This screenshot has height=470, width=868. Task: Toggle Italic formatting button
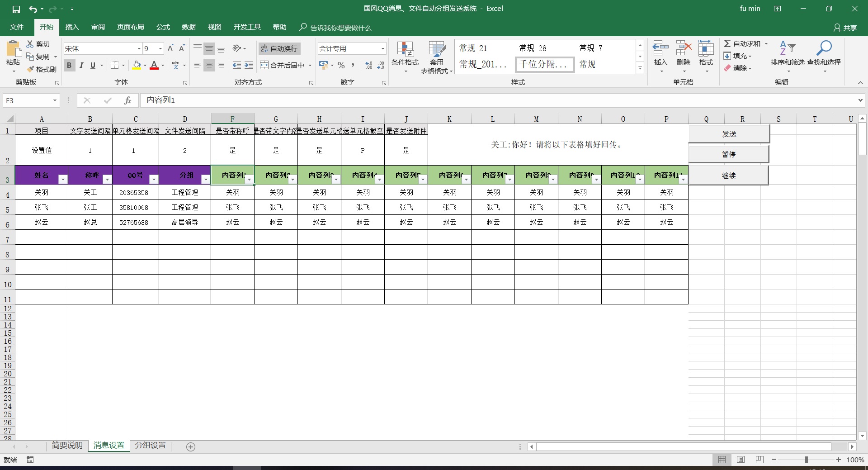81,65
